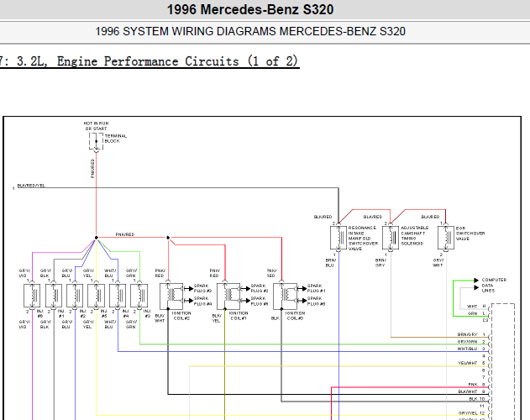530x420 pixels.
Task: Click the injector symbol on GRY/GRN wire
Action: (139, 296)
